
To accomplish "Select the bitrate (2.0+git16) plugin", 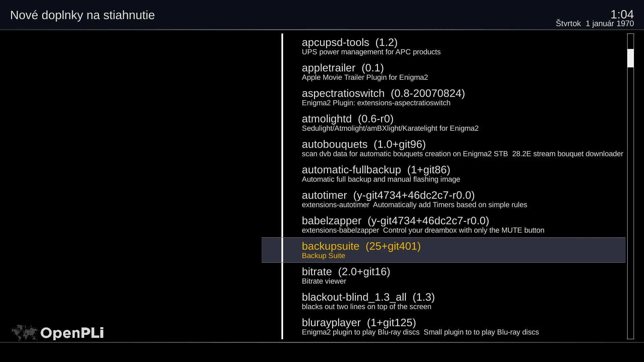I will 443,276.
